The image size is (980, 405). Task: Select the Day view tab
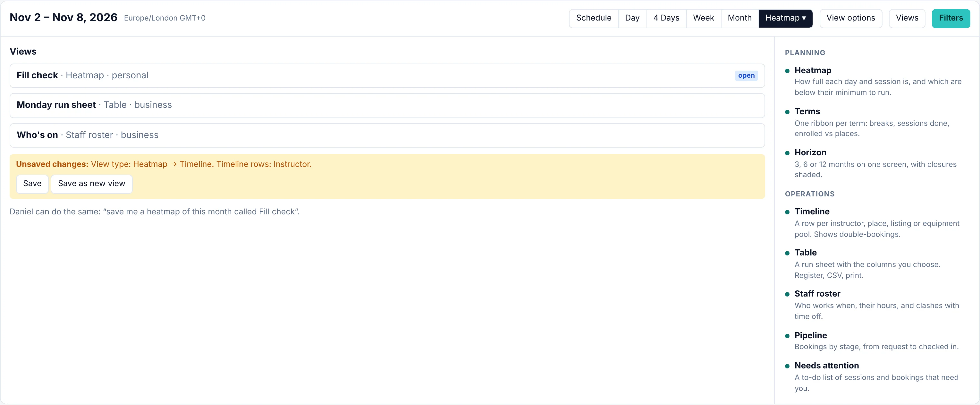coord(632,18)
